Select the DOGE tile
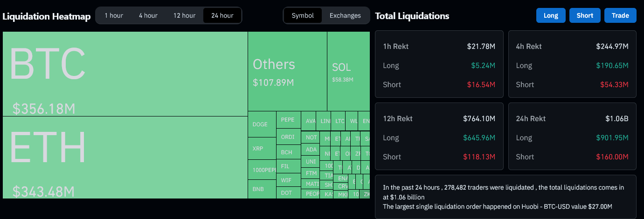 262,124
